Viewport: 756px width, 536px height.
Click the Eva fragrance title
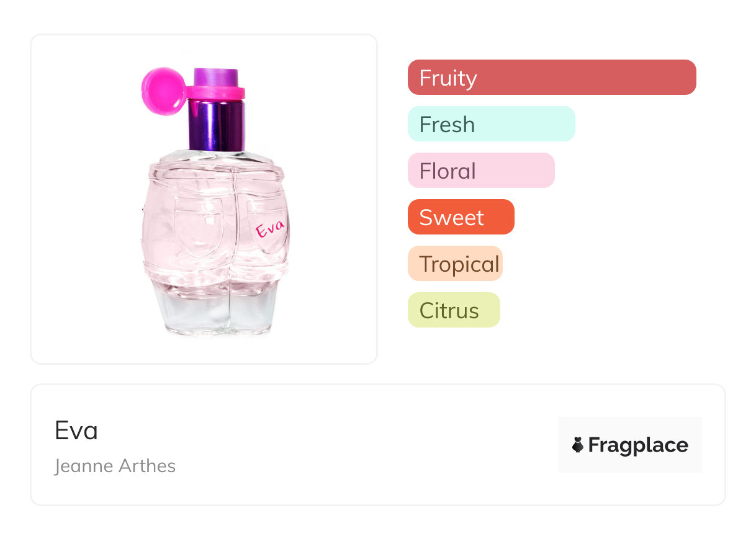tap(76, 430)
